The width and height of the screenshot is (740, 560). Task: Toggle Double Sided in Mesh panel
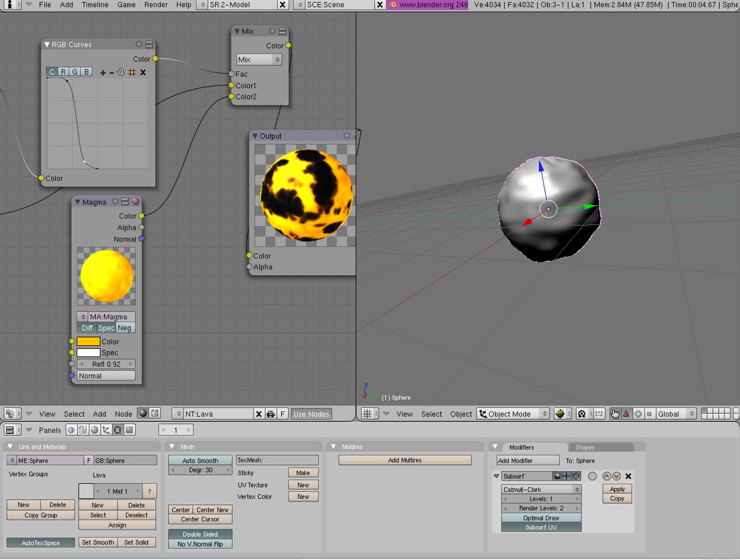coord(200,534)
